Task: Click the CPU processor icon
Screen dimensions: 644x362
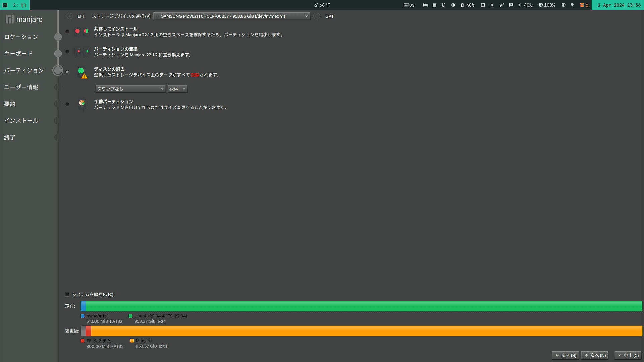Action: 453,5
